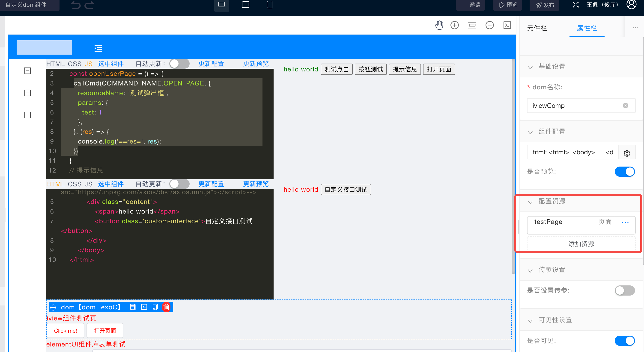Click 更新预览 in second editor

click(x=256, y=184)
